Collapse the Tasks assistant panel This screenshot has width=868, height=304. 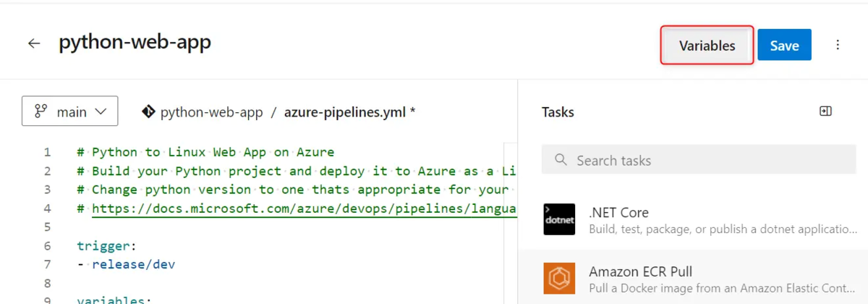click(x=825, y=111)
